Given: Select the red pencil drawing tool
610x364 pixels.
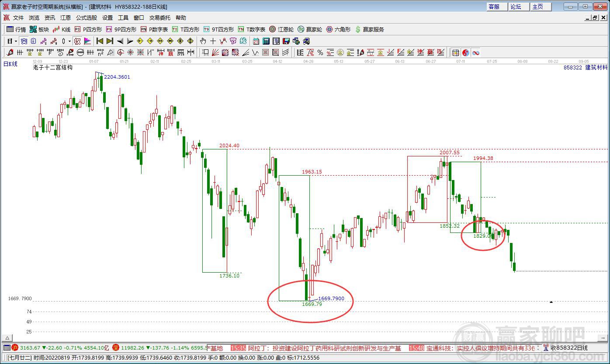Looking at the screenshot, I should point(10,52).
